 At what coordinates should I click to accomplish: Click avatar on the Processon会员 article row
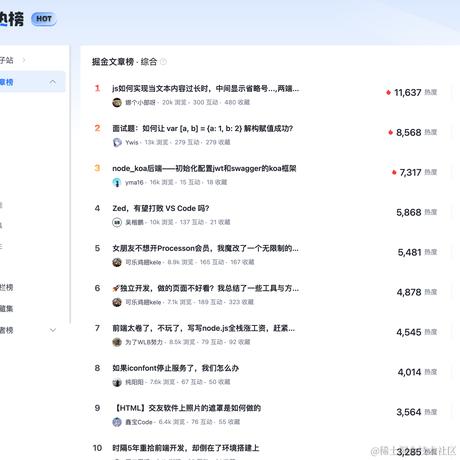(x=117, y=262)
